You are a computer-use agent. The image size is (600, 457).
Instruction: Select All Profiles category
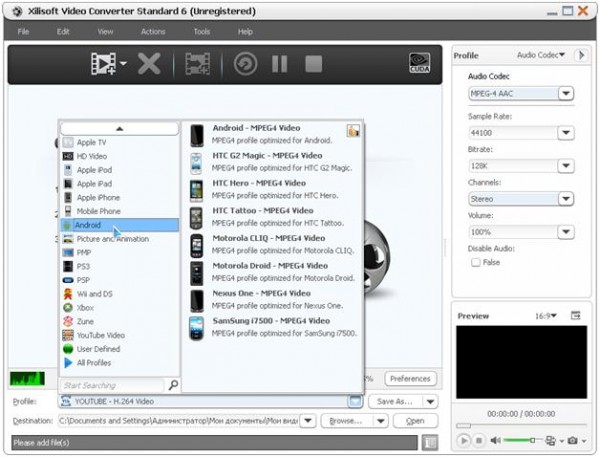pyautogui.click(x=120, y=363)
